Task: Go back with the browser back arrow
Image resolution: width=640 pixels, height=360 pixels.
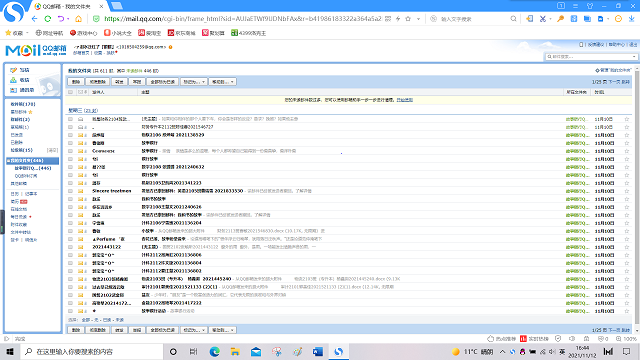Action: (35, 19)
